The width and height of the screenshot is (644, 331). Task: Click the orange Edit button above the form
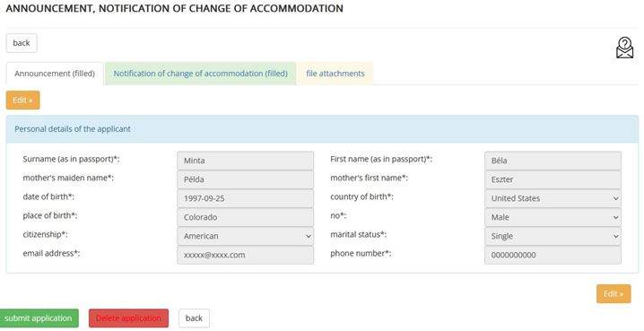coord(23,100)
